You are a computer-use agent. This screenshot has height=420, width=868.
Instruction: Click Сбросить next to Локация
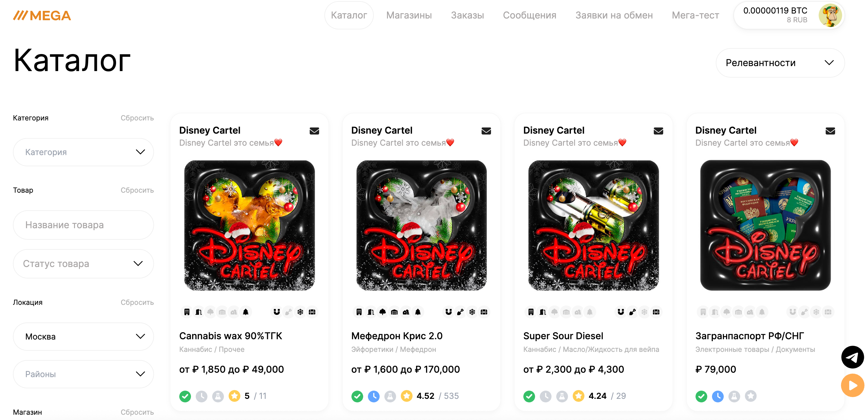[x=137, y=302]
